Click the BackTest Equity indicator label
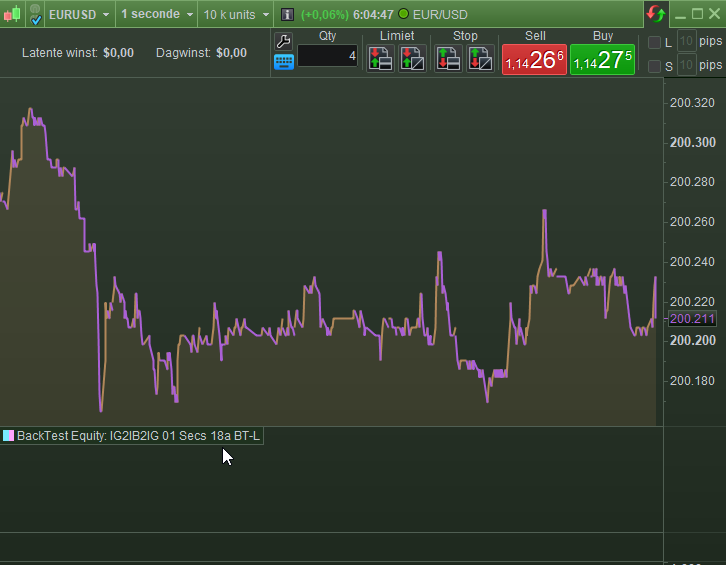 [138, 436]
